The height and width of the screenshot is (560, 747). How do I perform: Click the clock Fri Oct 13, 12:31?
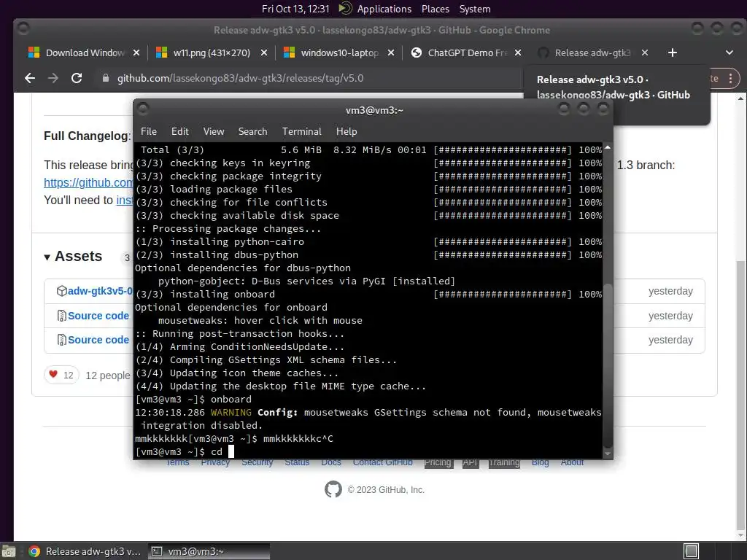(x=295, y=9)
